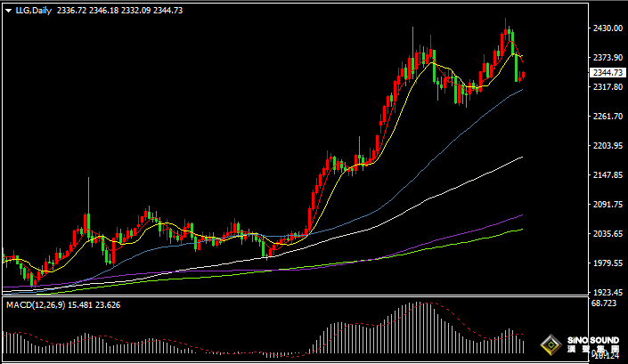Select the yellow short-term moving average line

click(x=356, y=165)
